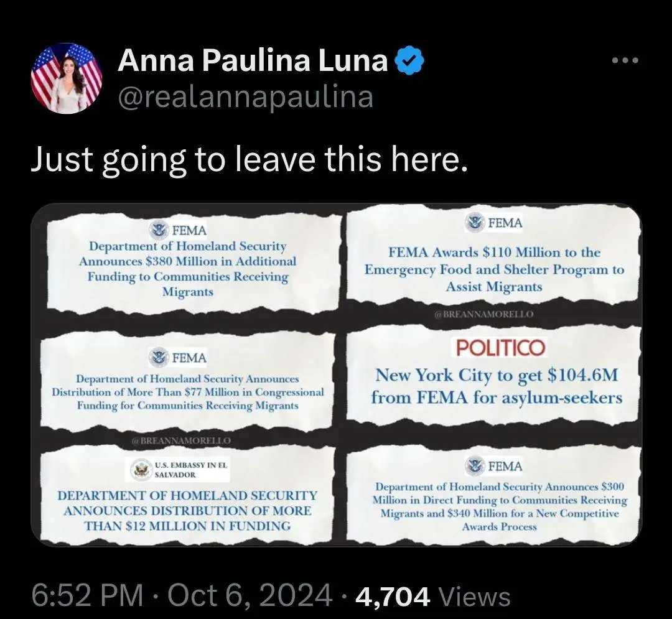
Task: Click FEMA seal above $110 Million headline
Action: pos(475,222)
